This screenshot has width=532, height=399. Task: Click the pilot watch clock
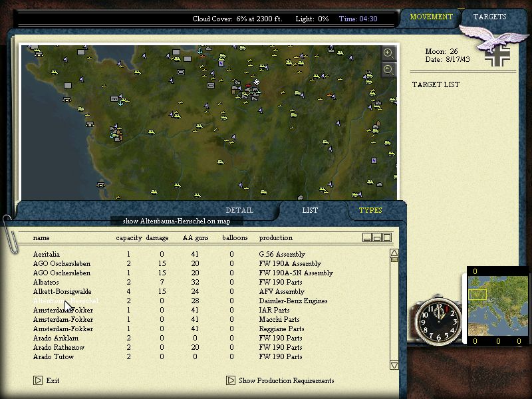[x=438, y=321]
